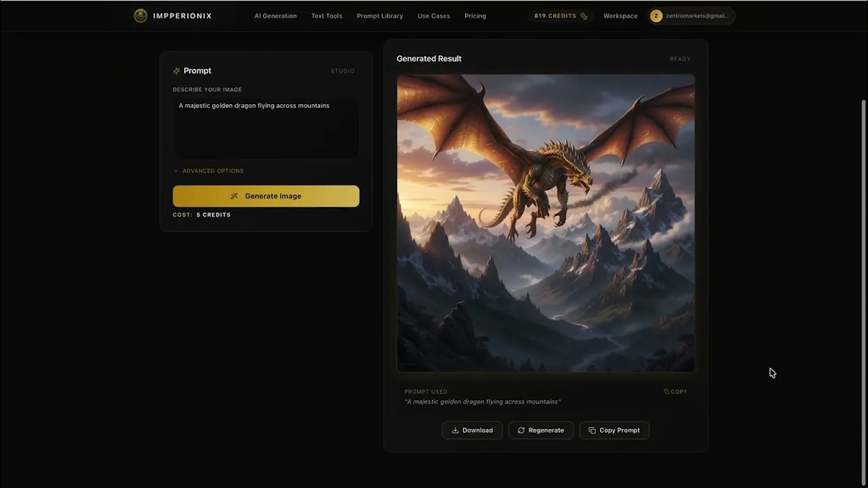The height and width of the screenshot is (488, 868).
Task: Click the Prompt sparkle icon
Action: (176, 71)
